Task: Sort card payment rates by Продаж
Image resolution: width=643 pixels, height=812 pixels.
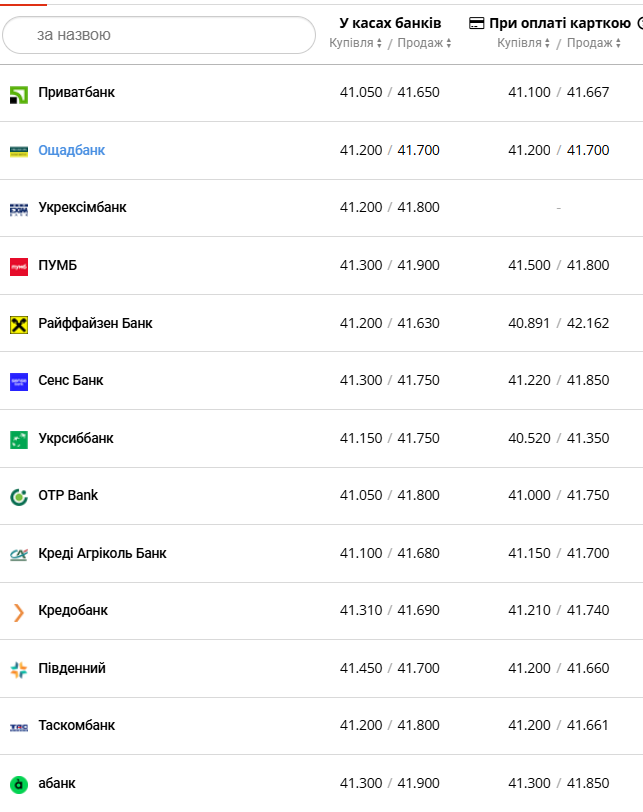Action: [592, 43]
